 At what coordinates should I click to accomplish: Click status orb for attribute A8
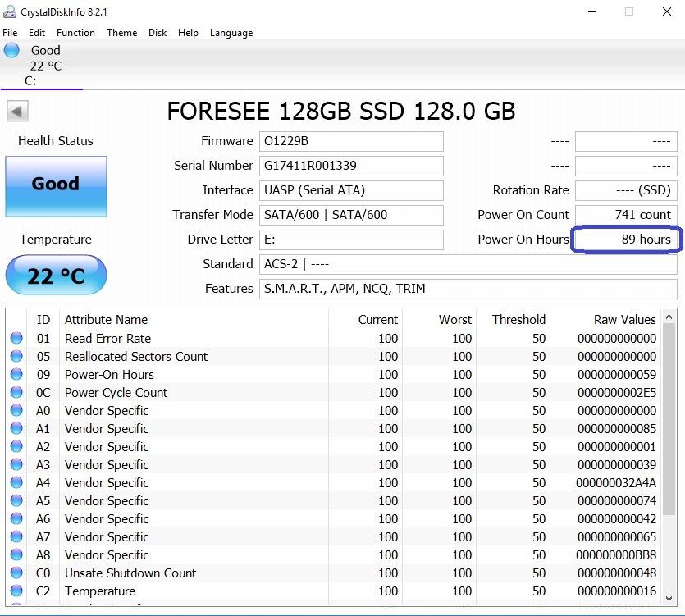pyautogui.click(x=16, y=554)
